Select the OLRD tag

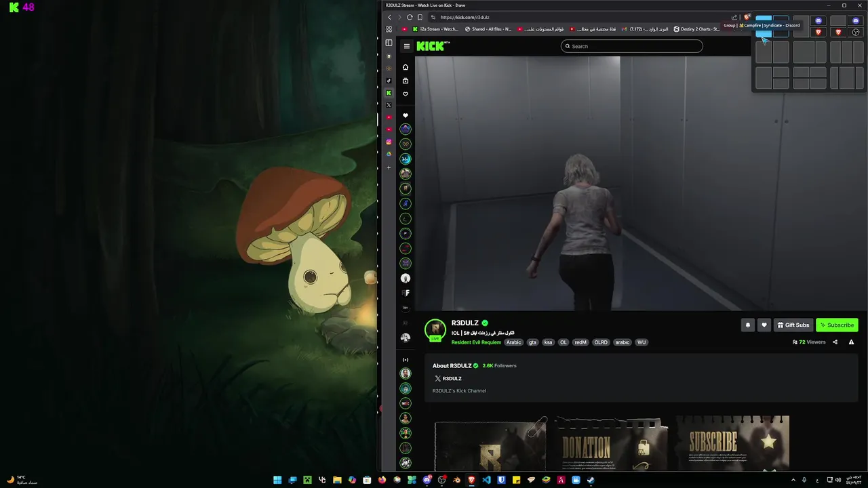[x=601, y=342]
